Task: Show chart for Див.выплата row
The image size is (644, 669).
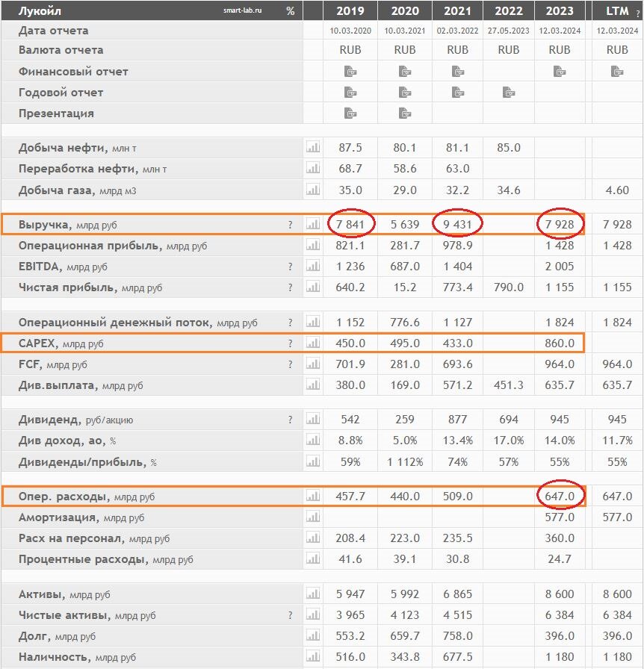Action: [313, 385]
